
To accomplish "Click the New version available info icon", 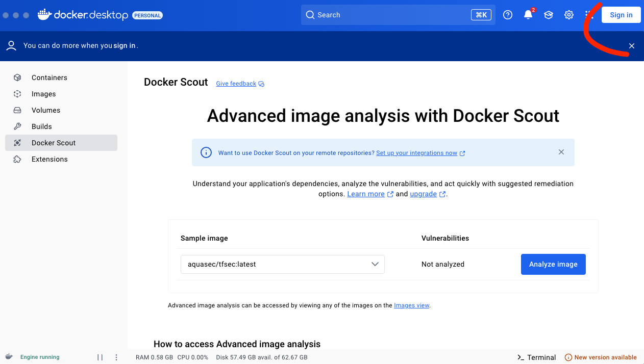I will (568, 357).
